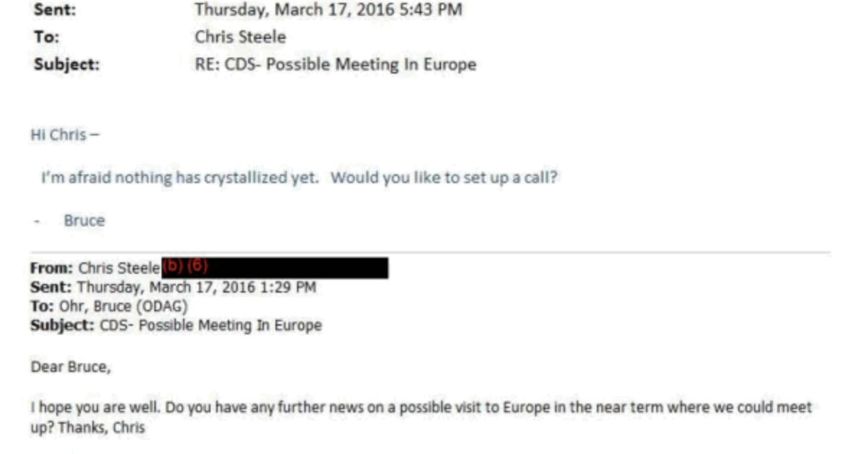Click subject 'RE: CDS- Possible Meeting In Europe'
Screen dimensions: 868x454
point(335,65)
